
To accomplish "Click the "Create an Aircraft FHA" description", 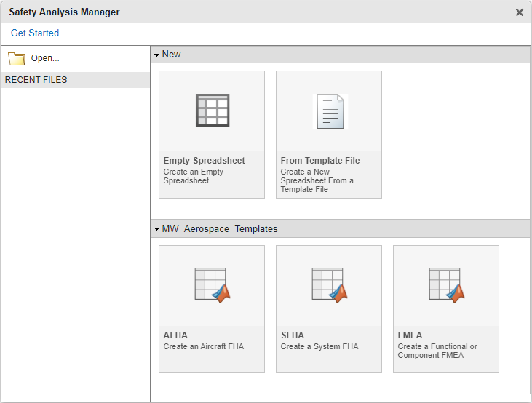I will 204,347.
